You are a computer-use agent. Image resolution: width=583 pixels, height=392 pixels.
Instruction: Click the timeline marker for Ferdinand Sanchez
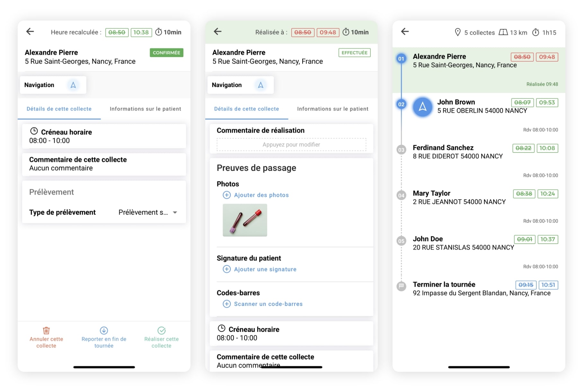[401, 149]
